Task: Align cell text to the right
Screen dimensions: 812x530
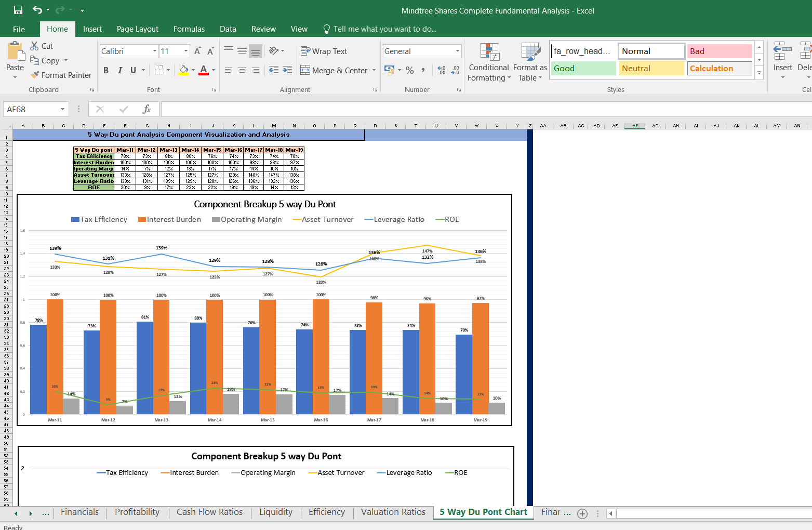Action: click(x=256, y=70)
